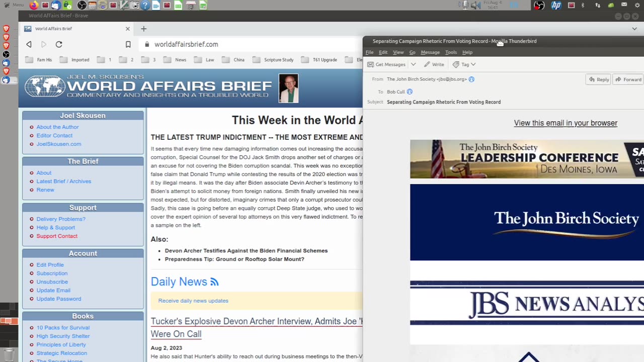Click Get Messages in Thunderbird toolbar
The image size is (644, 362).
click(386, 64)
